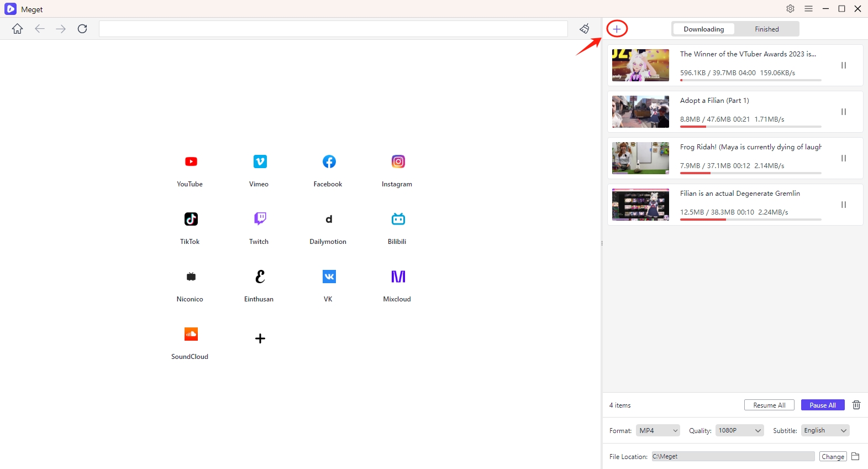This screenshot has height=469, width=868.
Task: Change the file location
Action: (833, 456)
